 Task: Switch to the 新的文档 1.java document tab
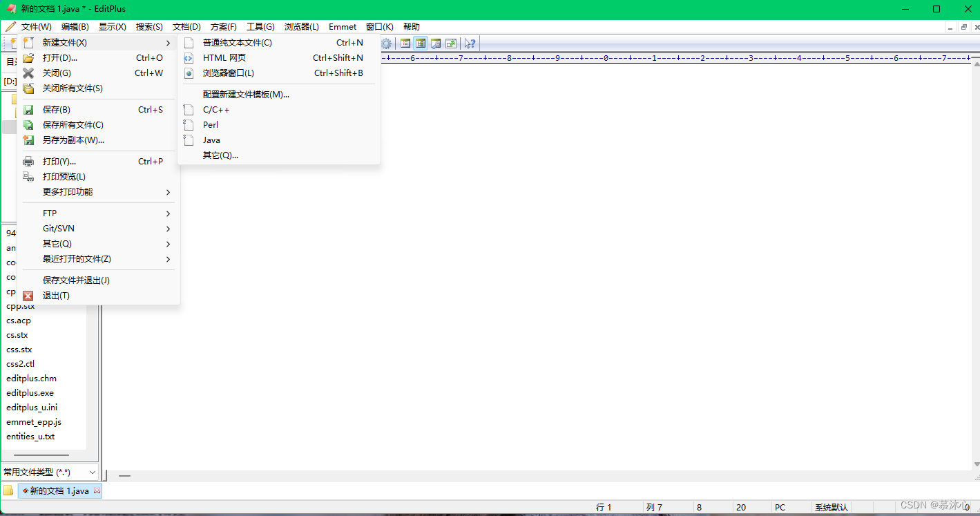coord(59,490)
